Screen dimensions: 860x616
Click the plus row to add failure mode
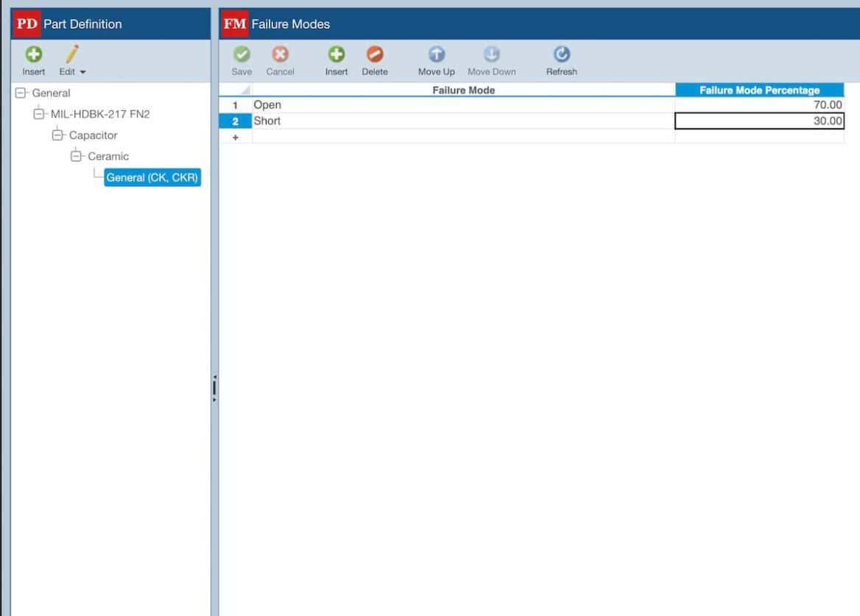tap(236, 137)
